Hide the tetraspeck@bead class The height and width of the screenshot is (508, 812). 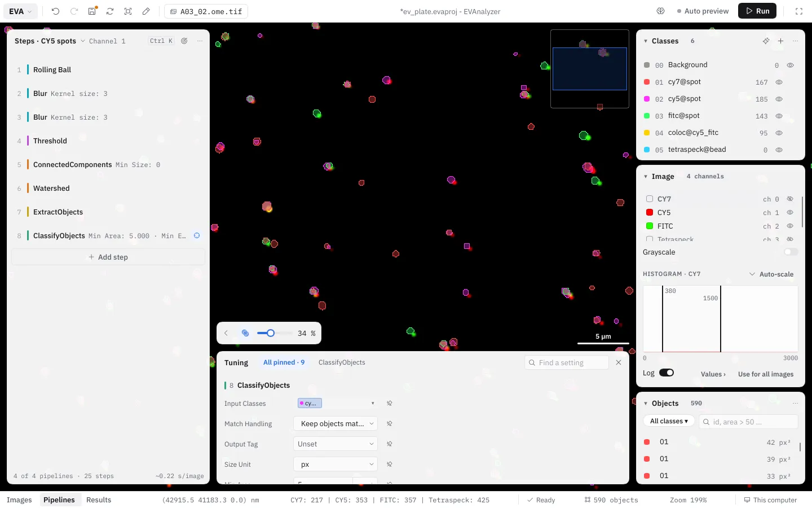pos(779,150)
